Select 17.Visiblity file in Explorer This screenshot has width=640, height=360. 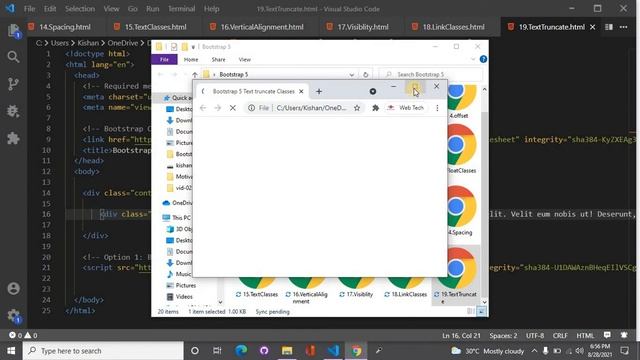point(357,287)
